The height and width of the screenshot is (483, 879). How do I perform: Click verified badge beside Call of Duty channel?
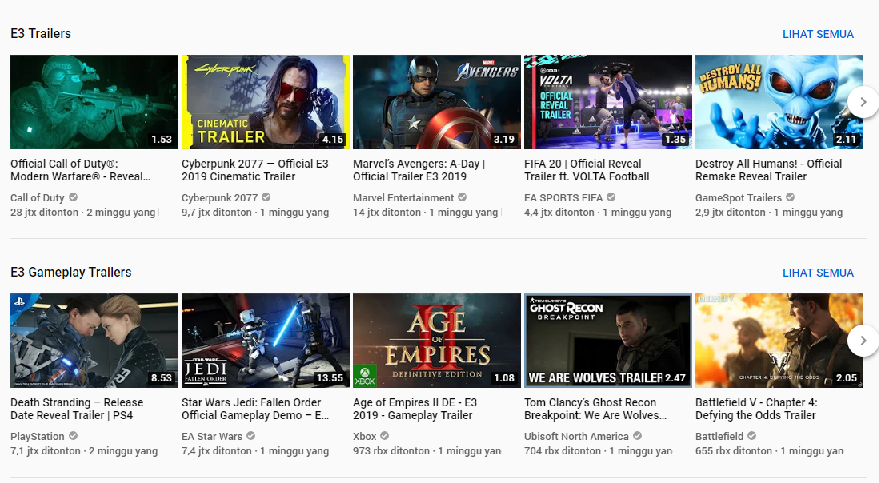[73, 197]
